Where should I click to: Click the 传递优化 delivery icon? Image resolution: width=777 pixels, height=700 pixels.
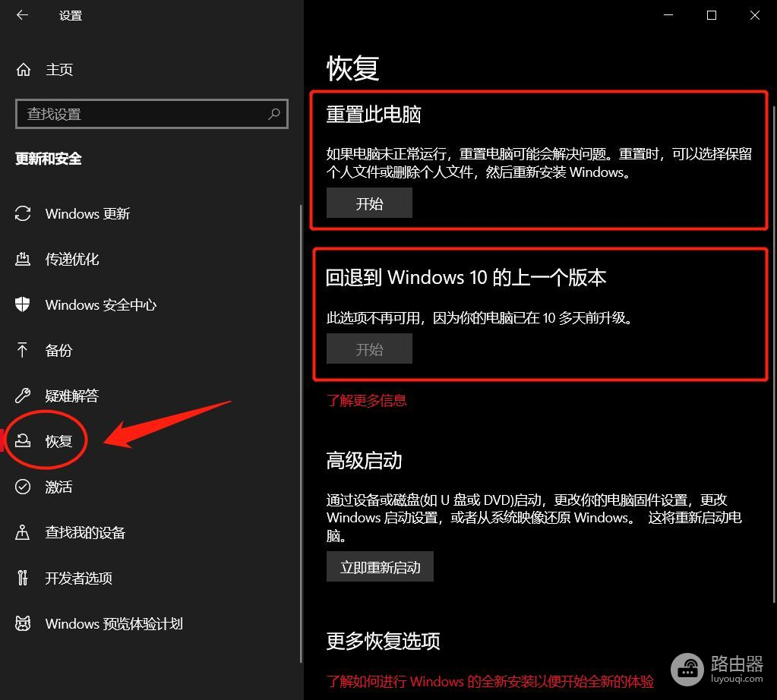(23, 259)
